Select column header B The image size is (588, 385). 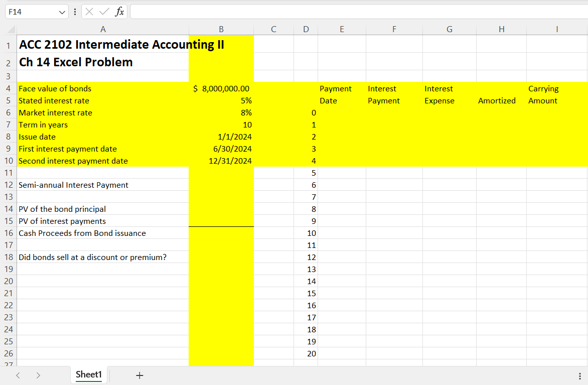tap(221, 29)
